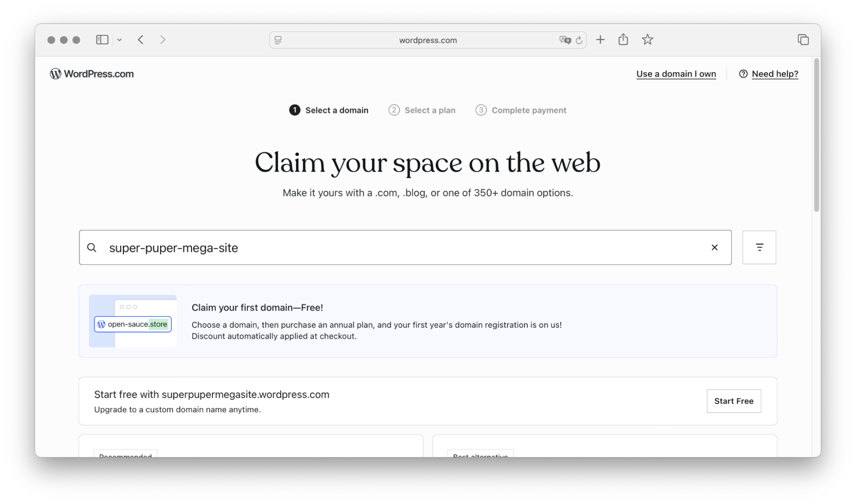This screenshot has height=504, width=856.
Task: Click the WordPress.com logo
Action: [92, 74]
